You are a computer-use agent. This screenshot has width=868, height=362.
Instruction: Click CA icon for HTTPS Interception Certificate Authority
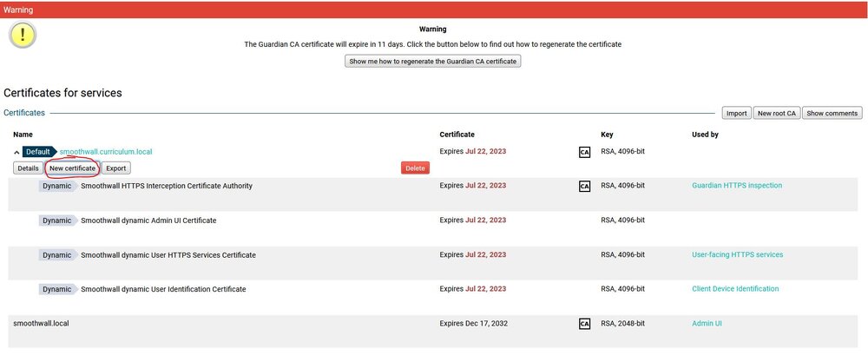tap(584, 187)
